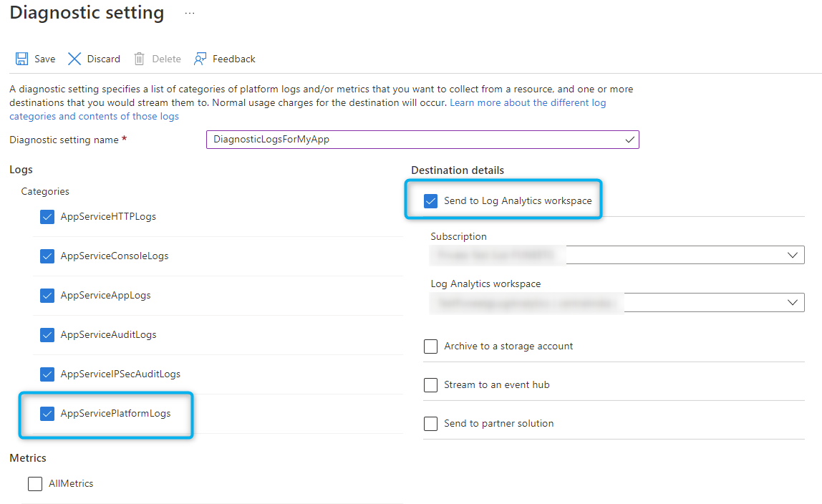This screenshot has height=504, width=822.
Task: Uncheck Send to Log Analytics workspace
Action: (430, 201)
